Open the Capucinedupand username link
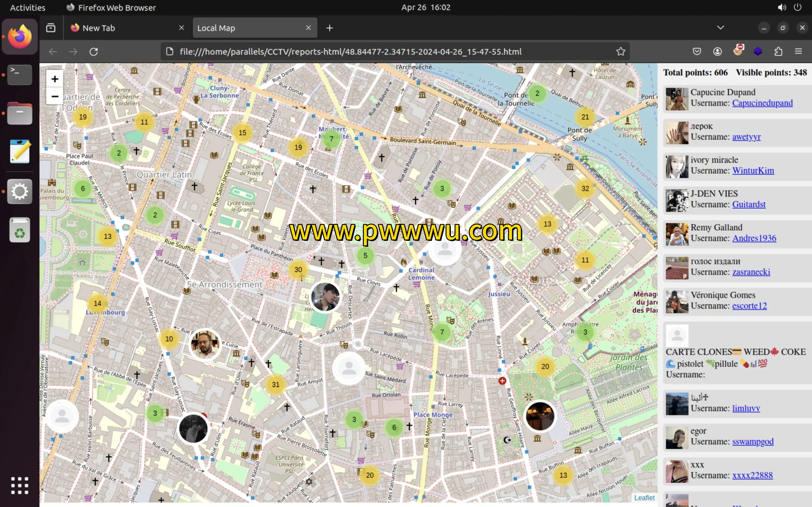Screen dimensions: 812x507 762,103
